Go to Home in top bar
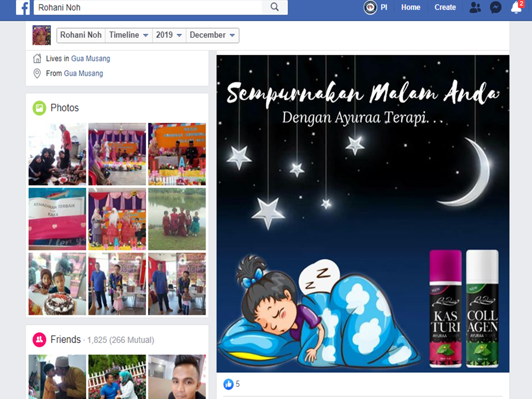 (411, 8)
